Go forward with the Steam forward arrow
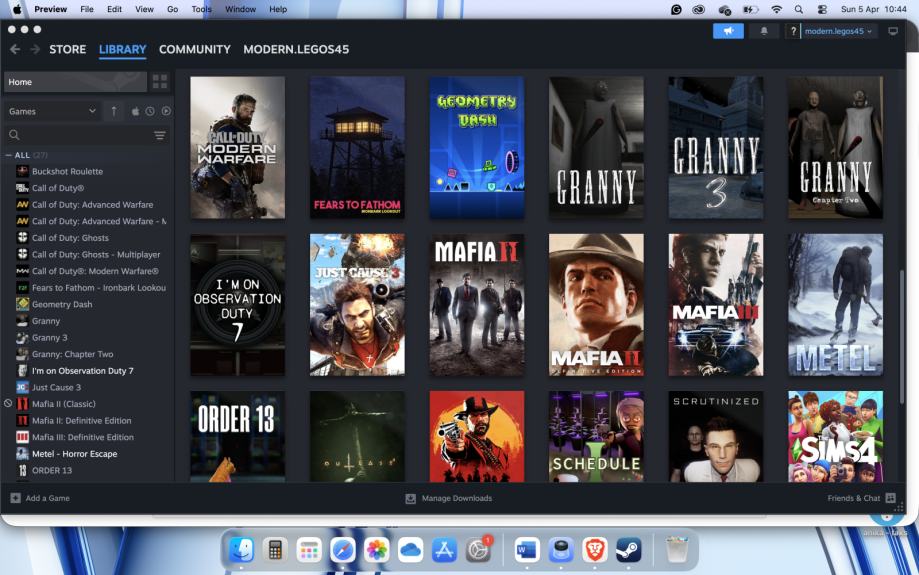This screenshot has width=919, height=575. pos(35,49)
